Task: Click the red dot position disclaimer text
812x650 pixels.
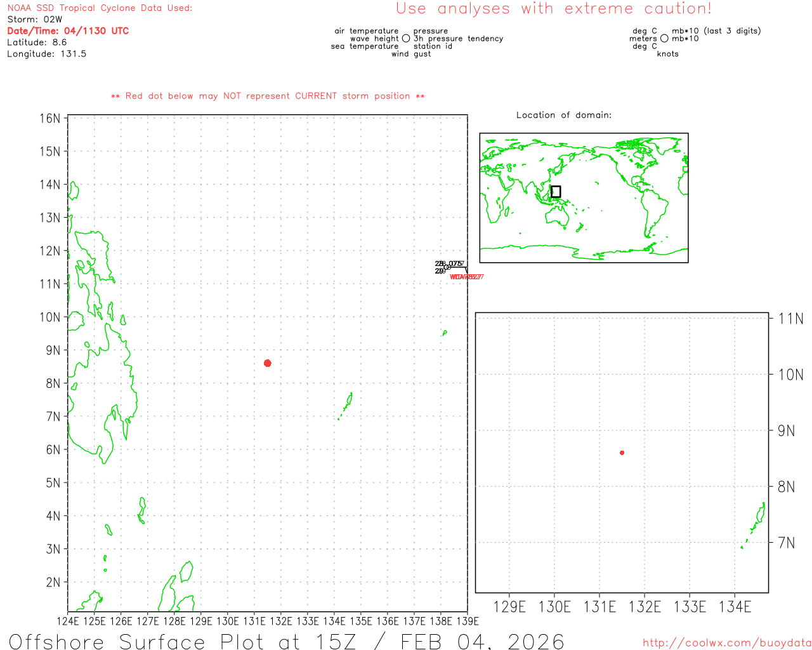Action: coord(268,96)
